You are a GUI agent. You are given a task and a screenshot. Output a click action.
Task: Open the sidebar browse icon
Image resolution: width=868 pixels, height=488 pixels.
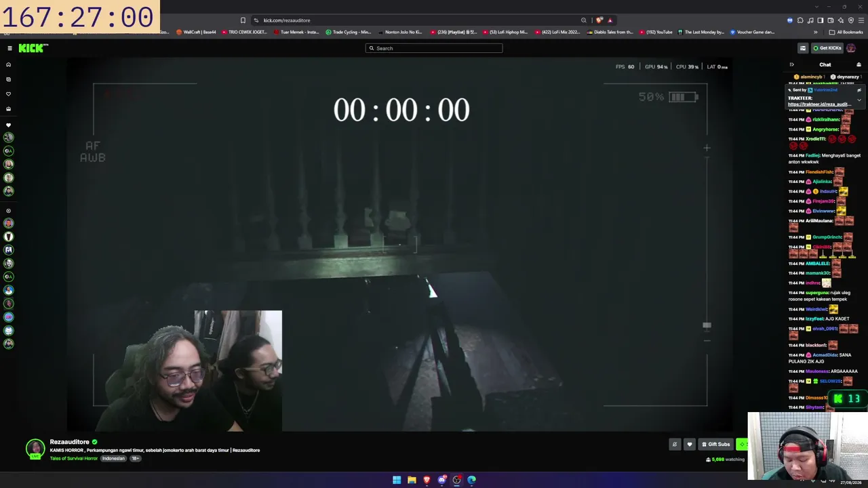9,79
